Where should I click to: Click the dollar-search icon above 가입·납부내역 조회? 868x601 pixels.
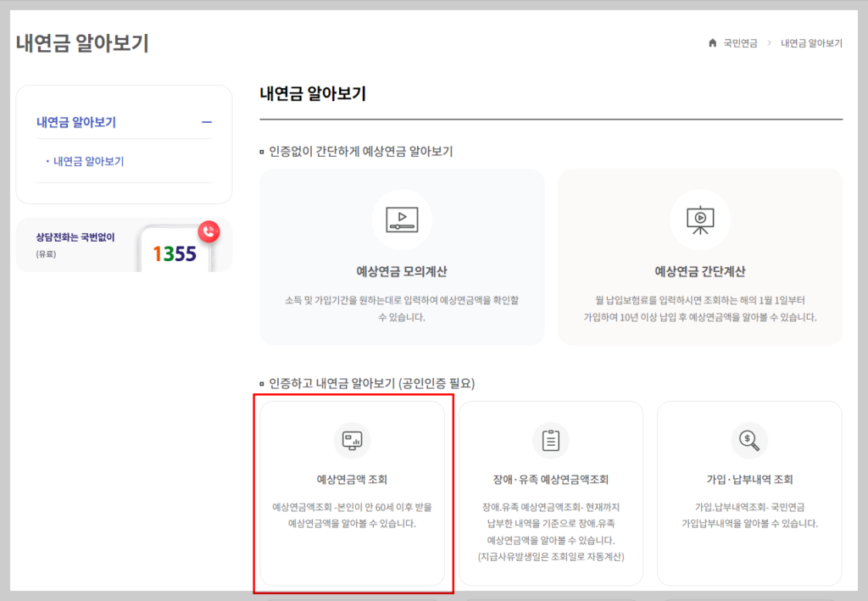[x=749, y=440]
